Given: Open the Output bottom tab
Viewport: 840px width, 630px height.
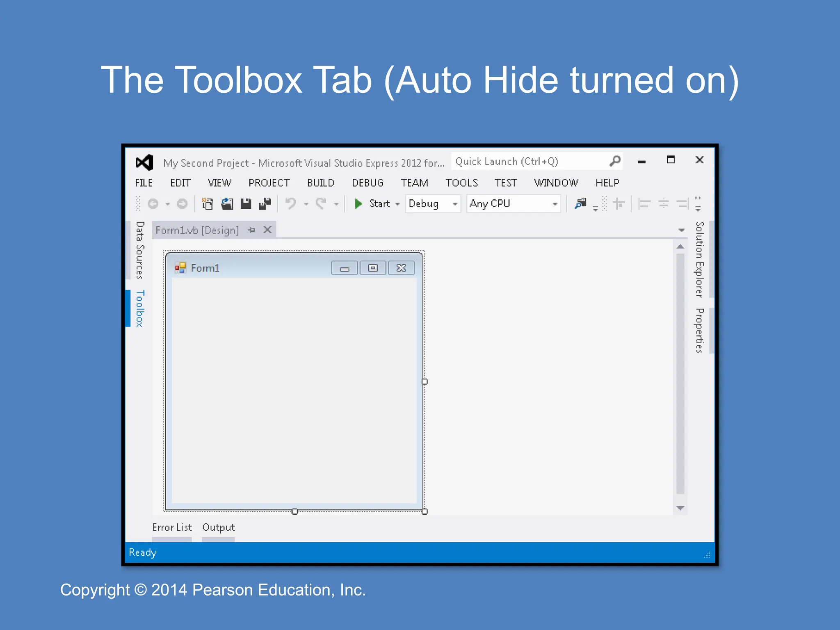Looking at the screenshot, I should coord(218,527).
